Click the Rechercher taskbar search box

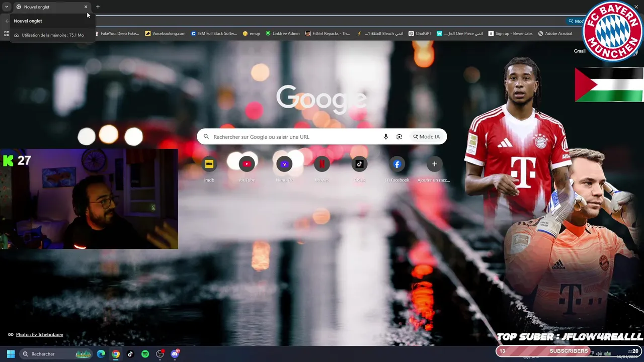click(56, 354)
